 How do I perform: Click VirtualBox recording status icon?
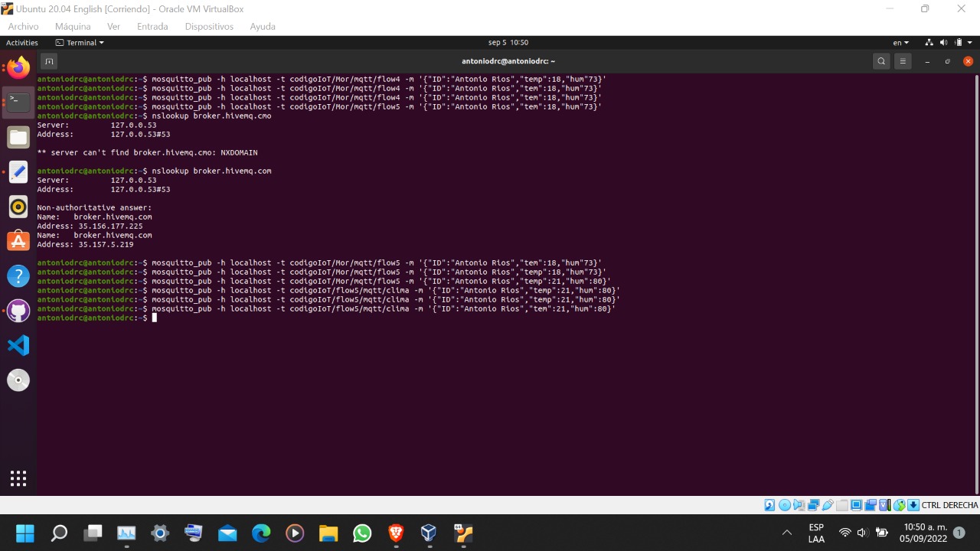(871, 505)
